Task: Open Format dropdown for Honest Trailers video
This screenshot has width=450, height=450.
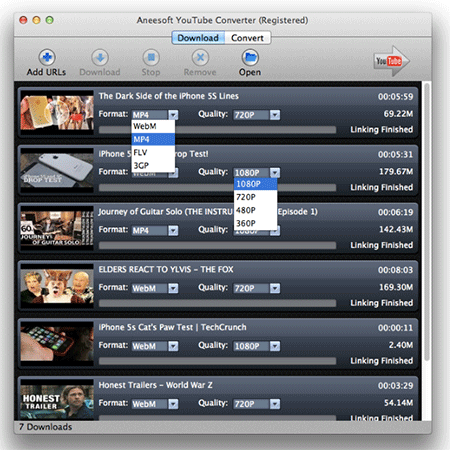Action: pyautogui.click(x=155, y=404)
